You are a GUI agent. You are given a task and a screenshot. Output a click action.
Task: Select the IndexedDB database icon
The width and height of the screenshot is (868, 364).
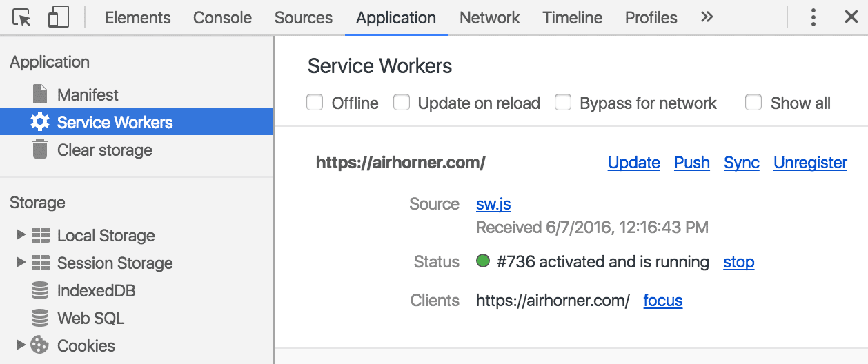point(40,291)
